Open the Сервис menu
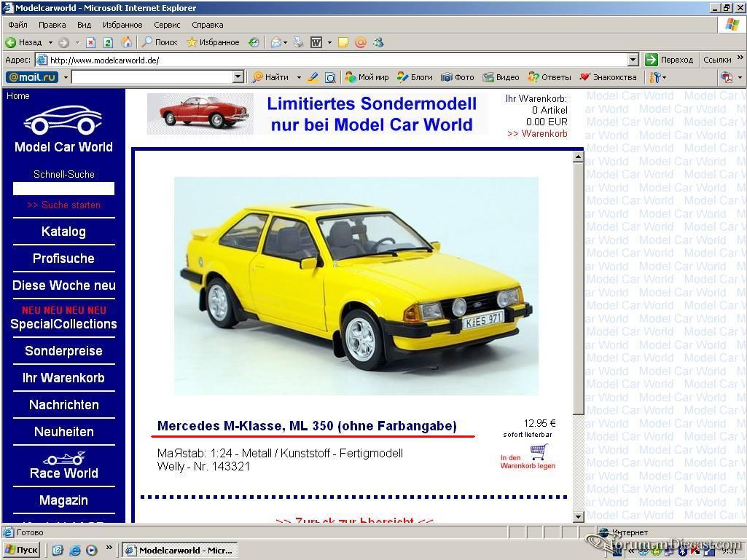The image size is (747, 560). [x=167, y=25]
